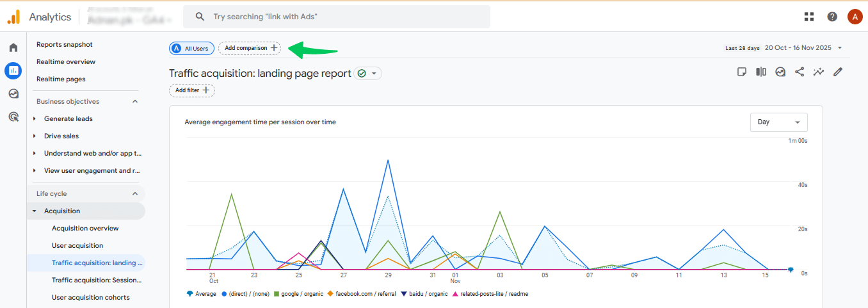868x308 pixels.
Task: Open the Insights sparkle chart icon
Action: (819, 72)
